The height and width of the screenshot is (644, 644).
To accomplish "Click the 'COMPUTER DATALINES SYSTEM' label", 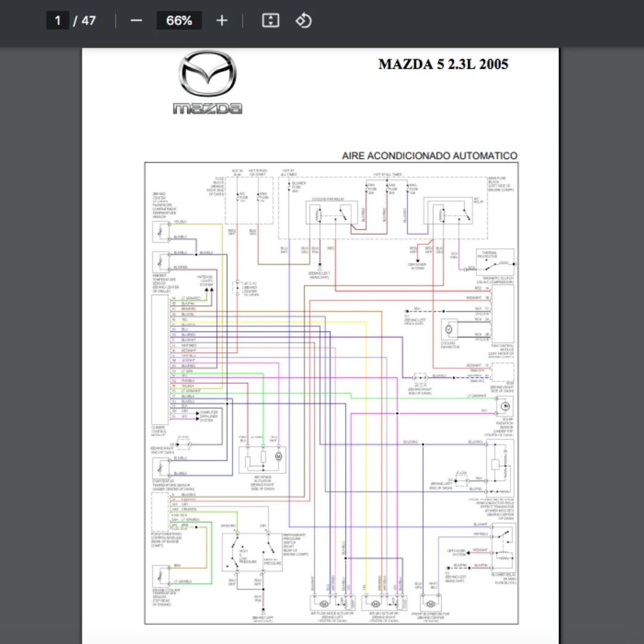I will click(x=209, y=416).
